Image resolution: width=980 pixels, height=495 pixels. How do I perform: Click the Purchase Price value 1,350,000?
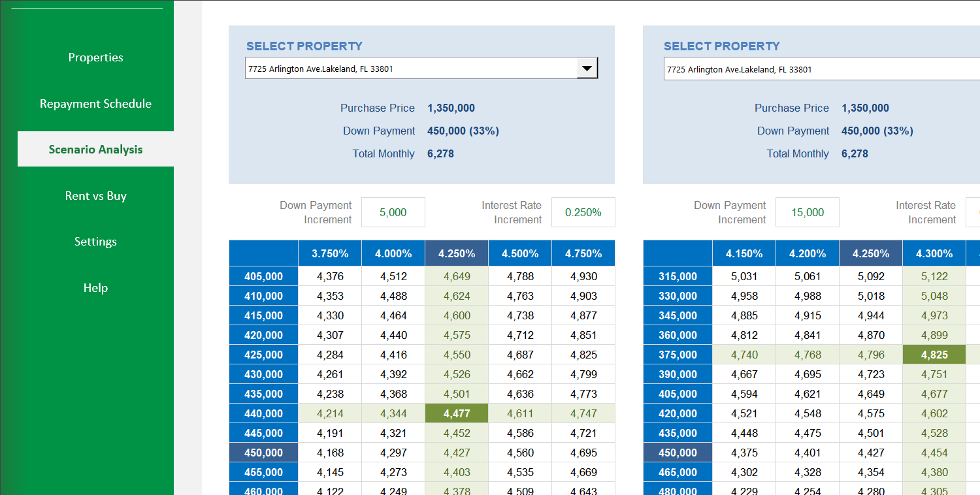pyautogui.click(x=451, y=108)
